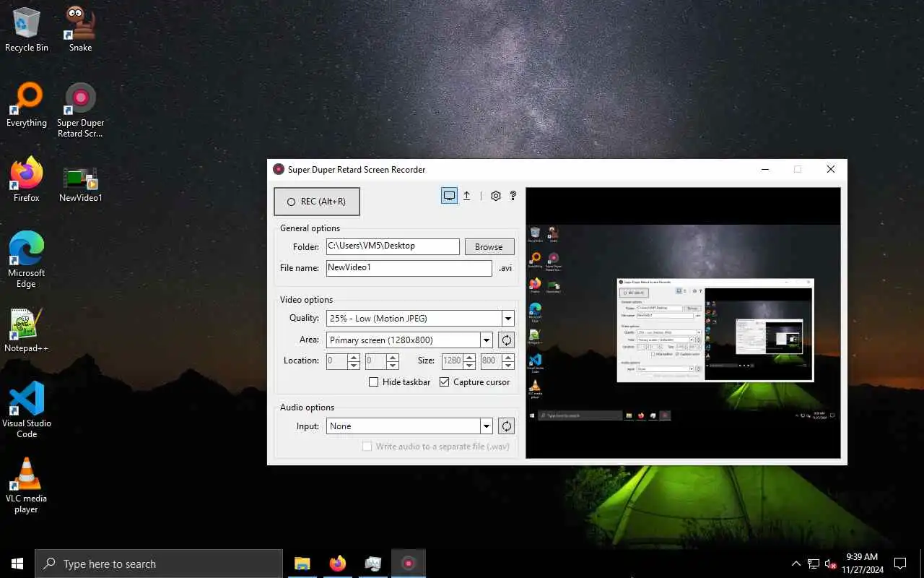Open the Recycle Bin desktop icon
This screenshot has width=924, height=578.
[x=27, y=30]
